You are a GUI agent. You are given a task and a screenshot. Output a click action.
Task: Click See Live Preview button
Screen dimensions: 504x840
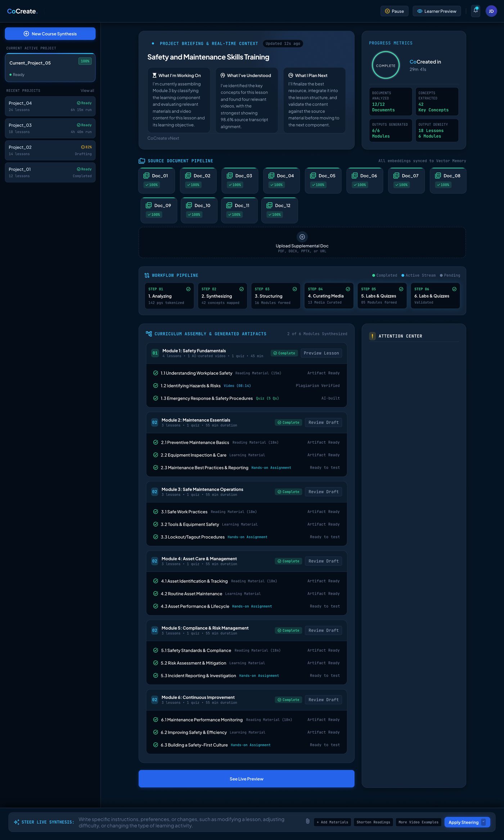pos(247,779)
